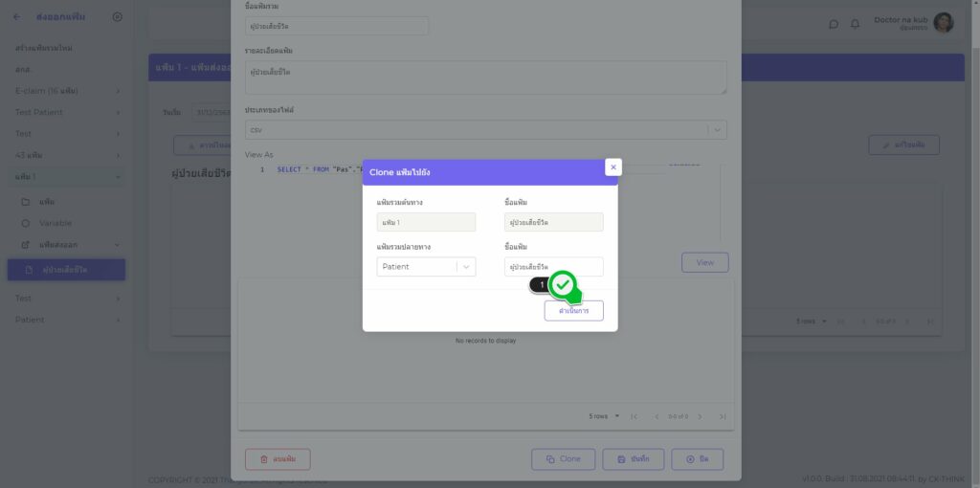Viewport: 980px width, 488px height.
Task: Select the Variable item in the sidebar
Action: coord(55,223)
